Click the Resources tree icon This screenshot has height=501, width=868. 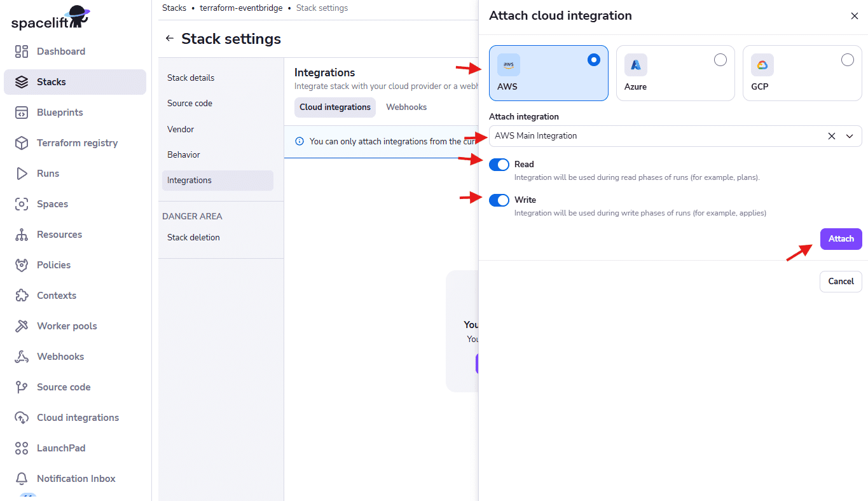click(x=22, y=235)
